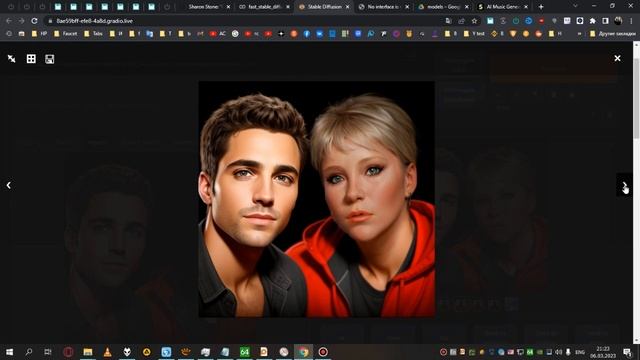Open the Windows notification center
This screenshot has width=640, height=360.
pyautogui.click(x=627, y=352)
